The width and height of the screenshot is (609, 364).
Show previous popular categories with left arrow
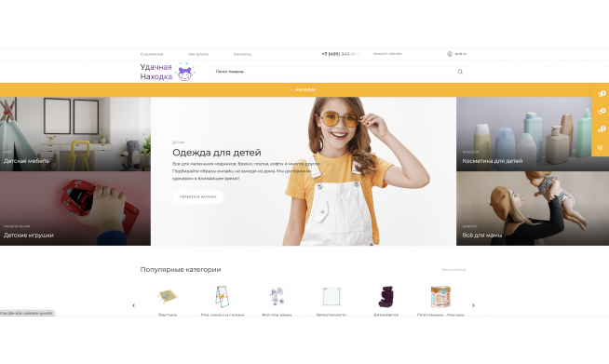(133, 305)
